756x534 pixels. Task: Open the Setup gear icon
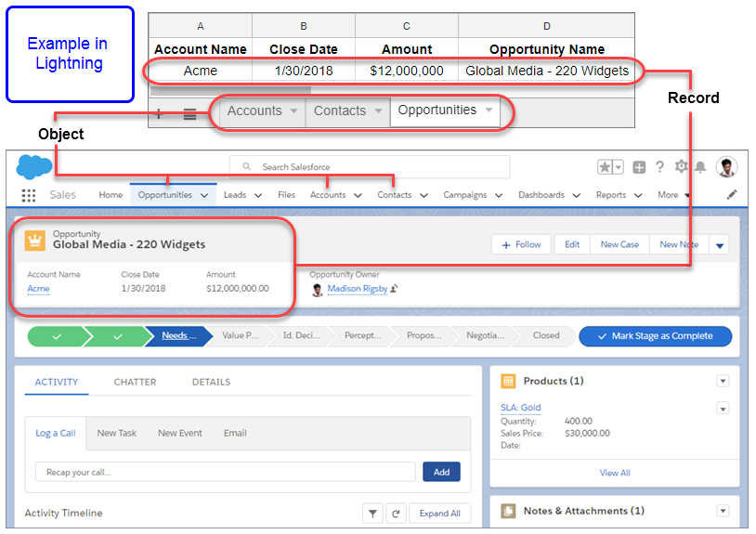coord(681,167)
